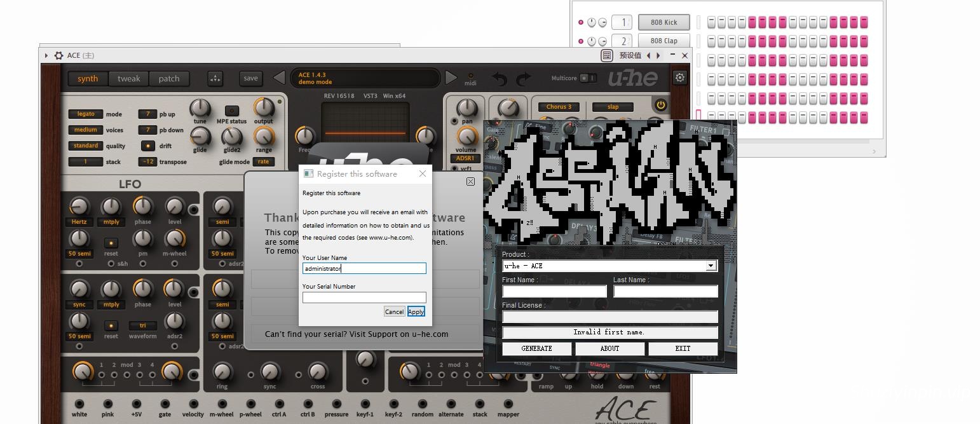The image size is (980, 424).
Task: Click the preset grid icon beside 预设值
Action: (607, 55)
